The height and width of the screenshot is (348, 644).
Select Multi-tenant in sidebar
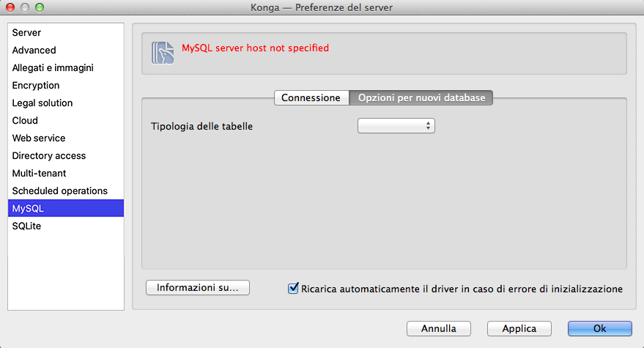pyautogui.click(x=39, y=174)
